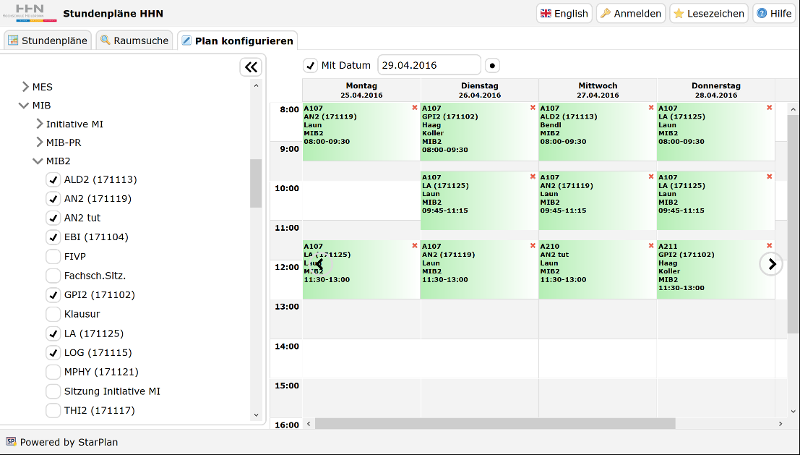
Task: Remove Tuesday 11:30 AN2 entry with red X
Action: click(533, 245)
